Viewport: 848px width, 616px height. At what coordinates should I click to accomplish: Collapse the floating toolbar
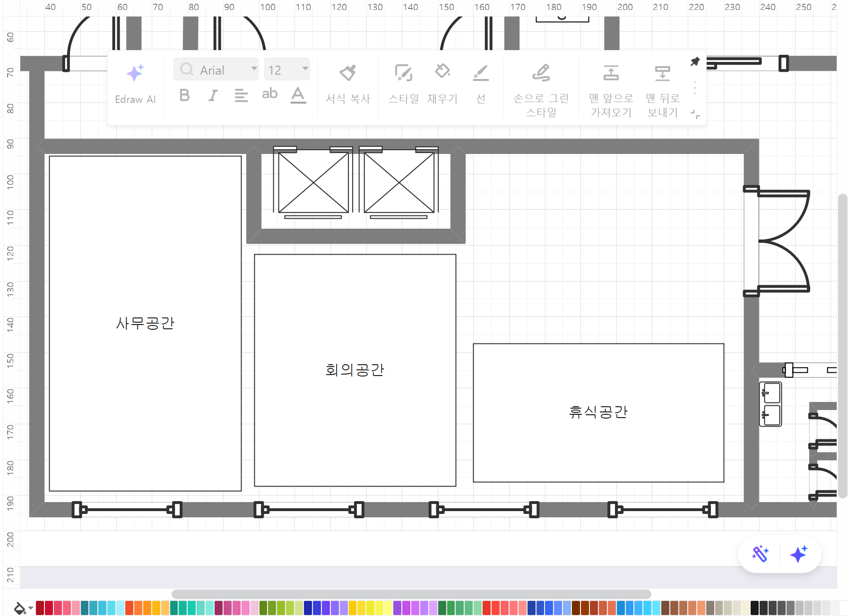coord(695,114)
